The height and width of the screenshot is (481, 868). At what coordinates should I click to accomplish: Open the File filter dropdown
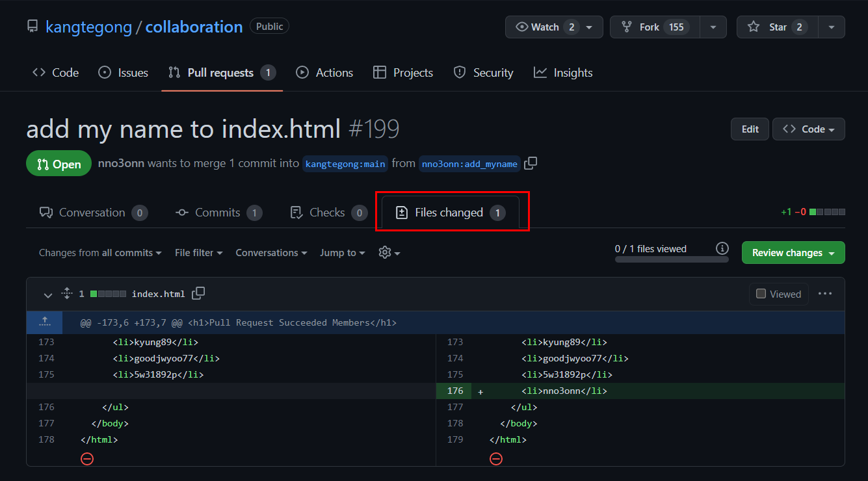[x=198, y=253]
